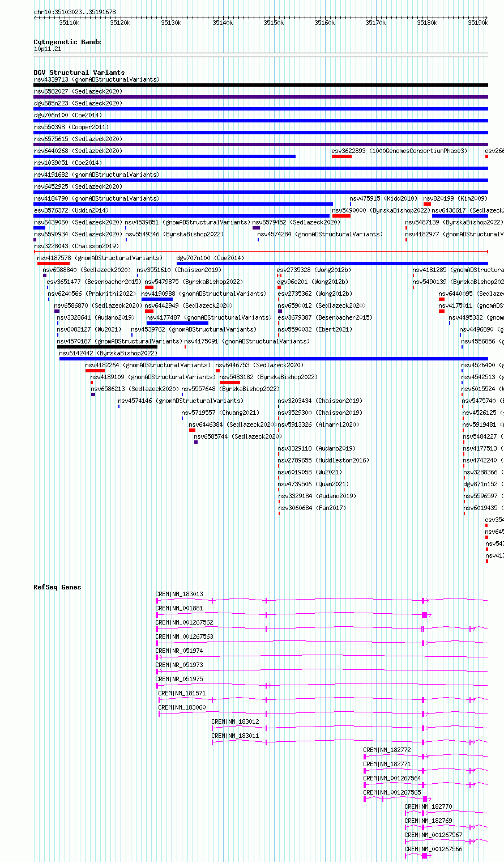Viewport: 504px width, 862px height.
Task: Select the 10p11.21 cytogenetic band label
Action: point(48,49)
